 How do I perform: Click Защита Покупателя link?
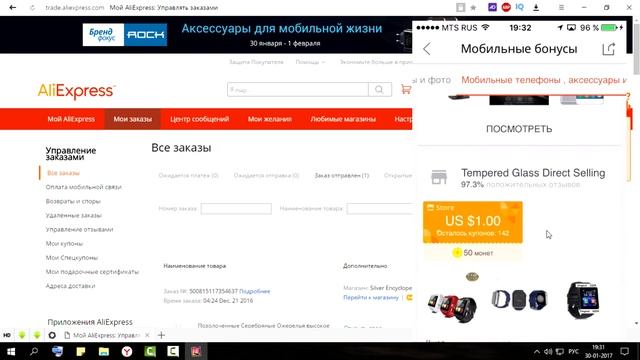tap(256, 62)
